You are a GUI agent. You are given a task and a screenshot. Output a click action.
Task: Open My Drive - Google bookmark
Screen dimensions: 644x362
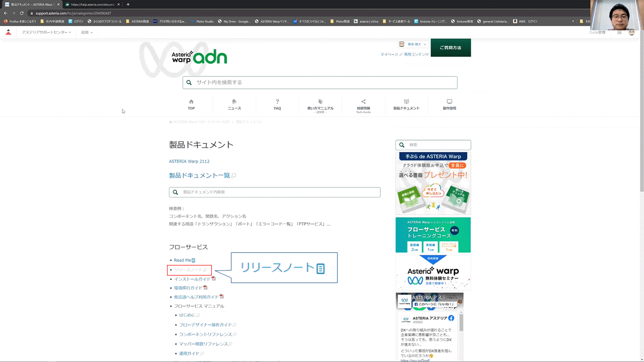tap(234, 21)
